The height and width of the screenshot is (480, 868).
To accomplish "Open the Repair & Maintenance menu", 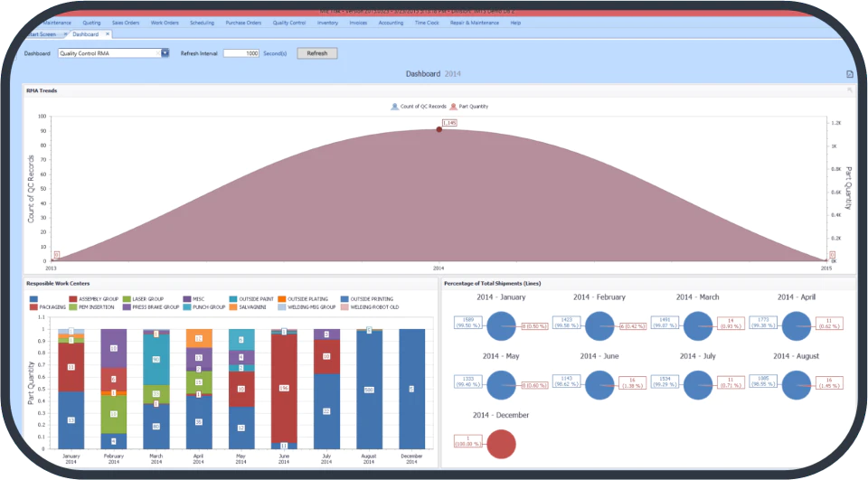I will (475, 23).
